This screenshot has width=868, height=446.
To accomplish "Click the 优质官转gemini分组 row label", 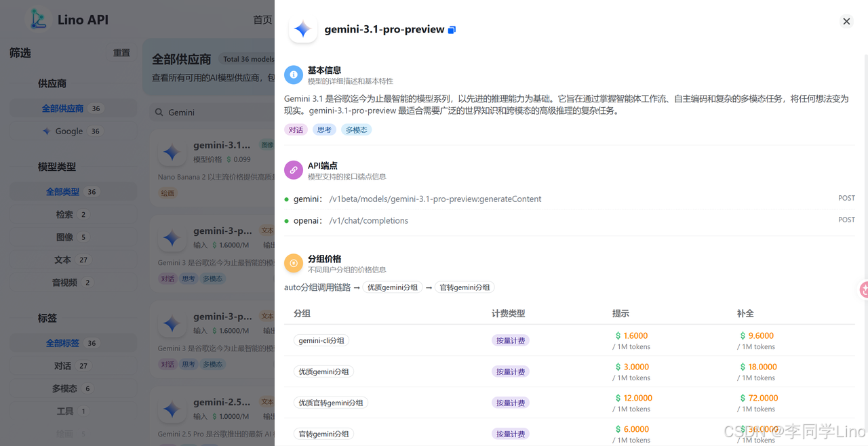I will coord(331,403).
